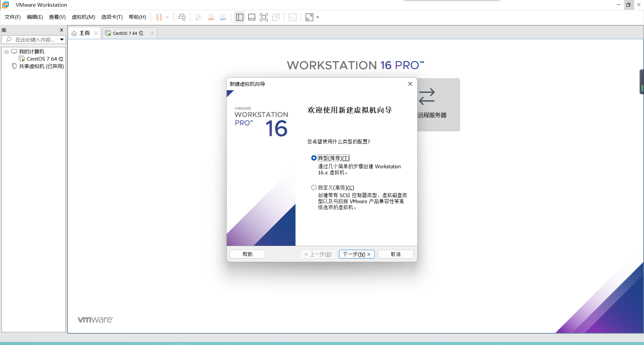The image size is (644, 345).
Task: Click the 帮助 button in wizard
Action: [x=248, y=254]
